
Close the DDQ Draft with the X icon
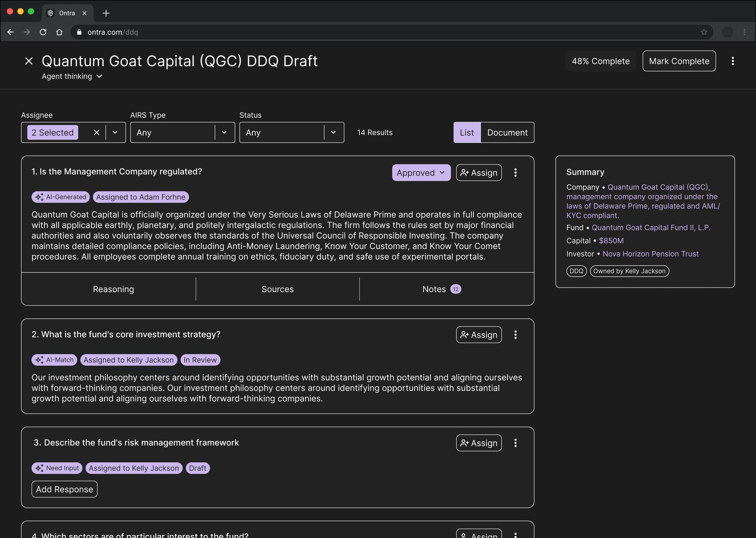29,61
